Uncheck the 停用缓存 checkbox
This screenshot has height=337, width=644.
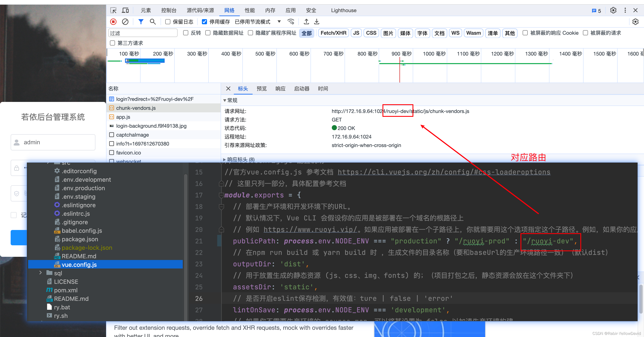[x=204, y=22]
